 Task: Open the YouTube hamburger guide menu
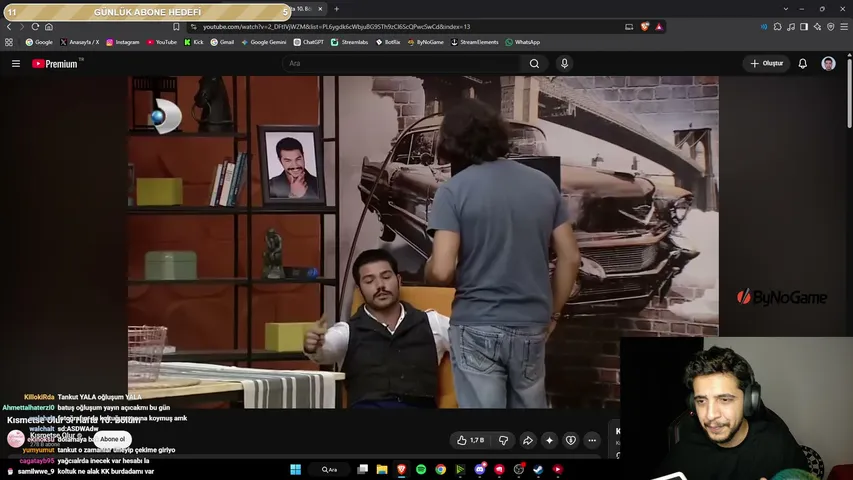point(16,64)
